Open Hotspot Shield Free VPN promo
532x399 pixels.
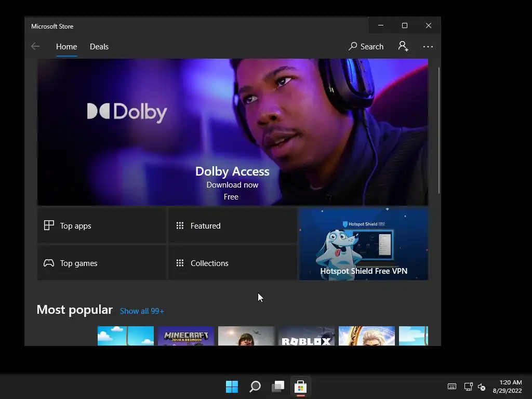tap(363, 244)
